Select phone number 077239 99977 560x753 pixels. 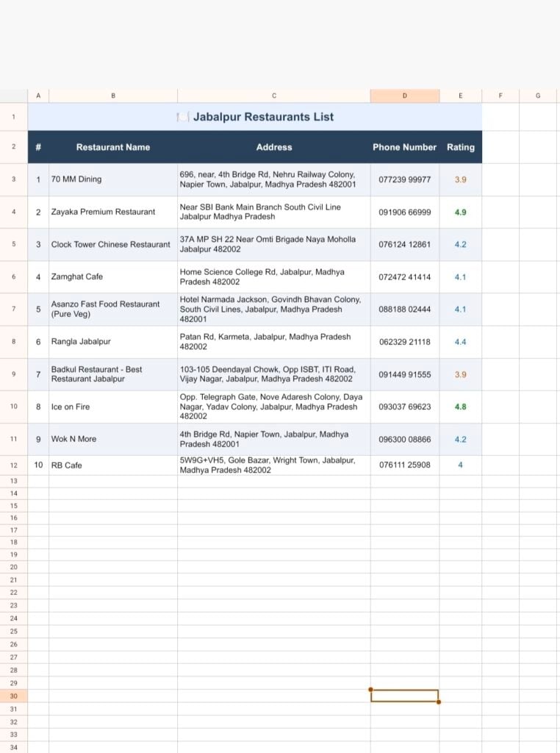click(x=404, y=179)
